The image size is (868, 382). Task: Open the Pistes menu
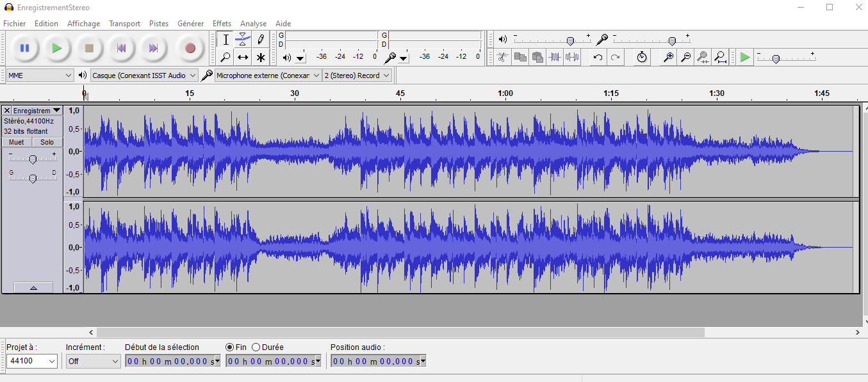click(159, 24)
